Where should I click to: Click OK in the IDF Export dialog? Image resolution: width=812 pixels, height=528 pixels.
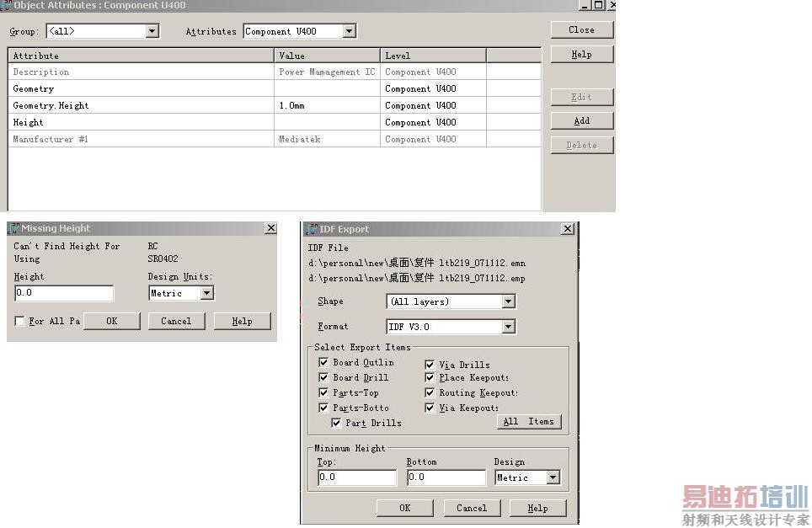point(404,508)
